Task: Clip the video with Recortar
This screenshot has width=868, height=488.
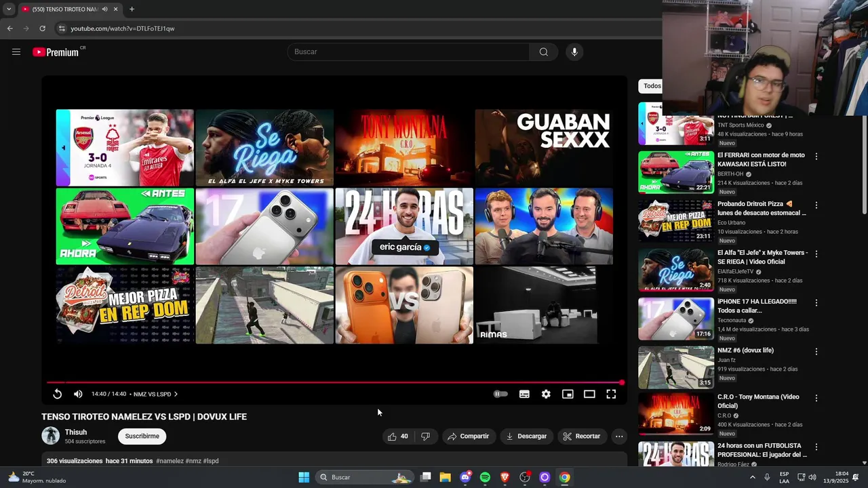Action: (582, 436)
